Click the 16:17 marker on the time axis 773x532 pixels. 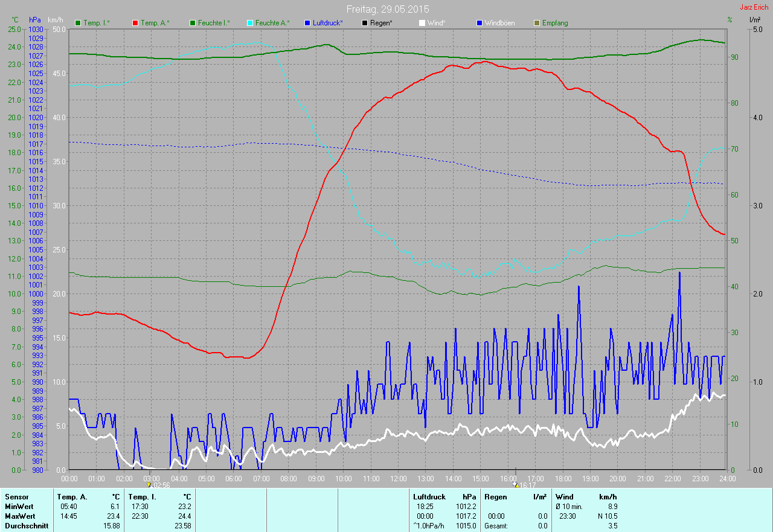click(524, 485)
